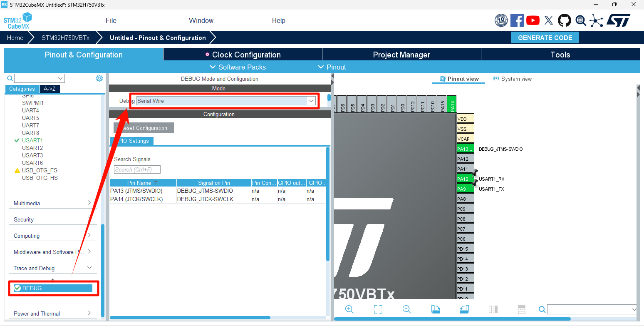
Task: Switch to Tools tab
Action: 560,55
